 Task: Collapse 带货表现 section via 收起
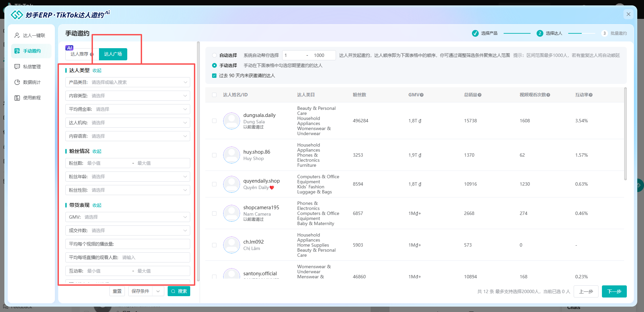tap(97, 205)
